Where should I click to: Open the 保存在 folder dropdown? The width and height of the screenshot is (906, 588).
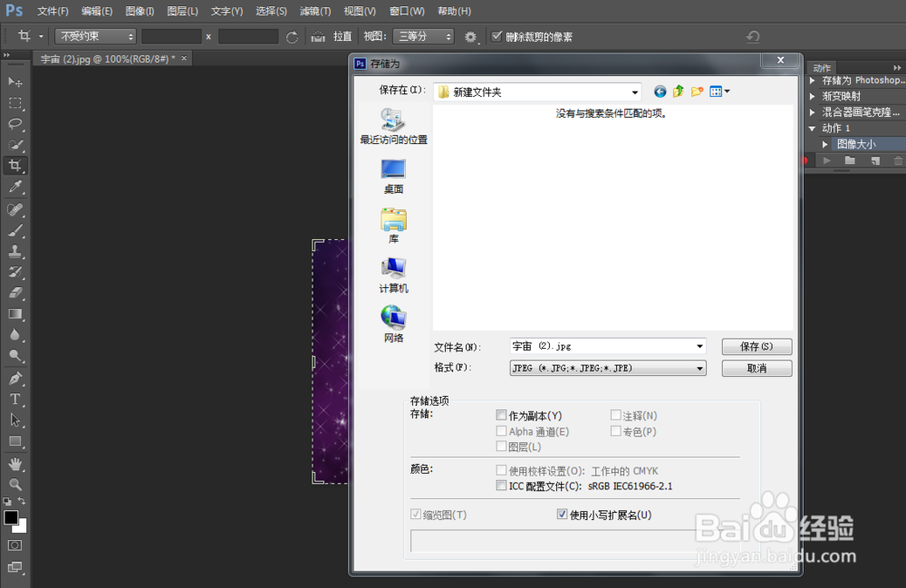coord(634,92)
